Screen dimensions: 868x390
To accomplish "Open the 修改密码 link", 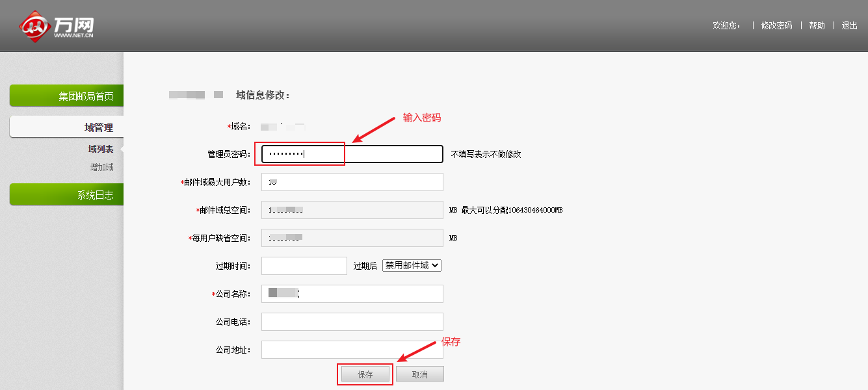I will [776, 25].
